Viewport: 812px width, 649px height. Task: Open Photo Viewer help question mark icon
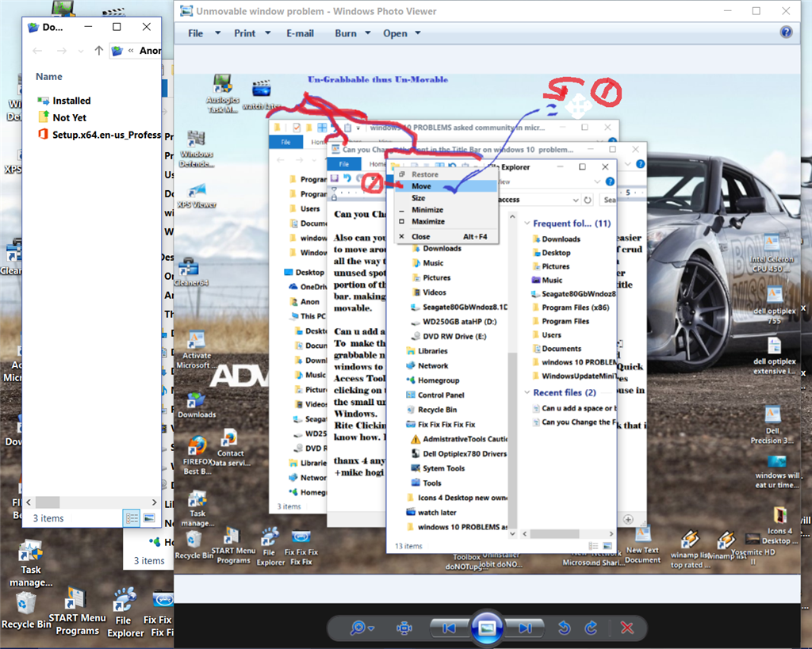(x=786, y=32)
